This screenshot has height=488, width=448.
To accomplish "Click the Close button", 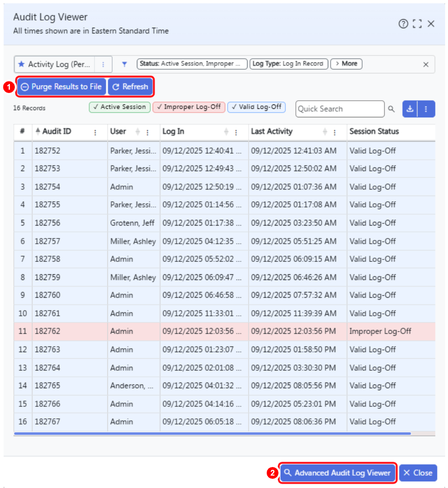I will [418, 473].
